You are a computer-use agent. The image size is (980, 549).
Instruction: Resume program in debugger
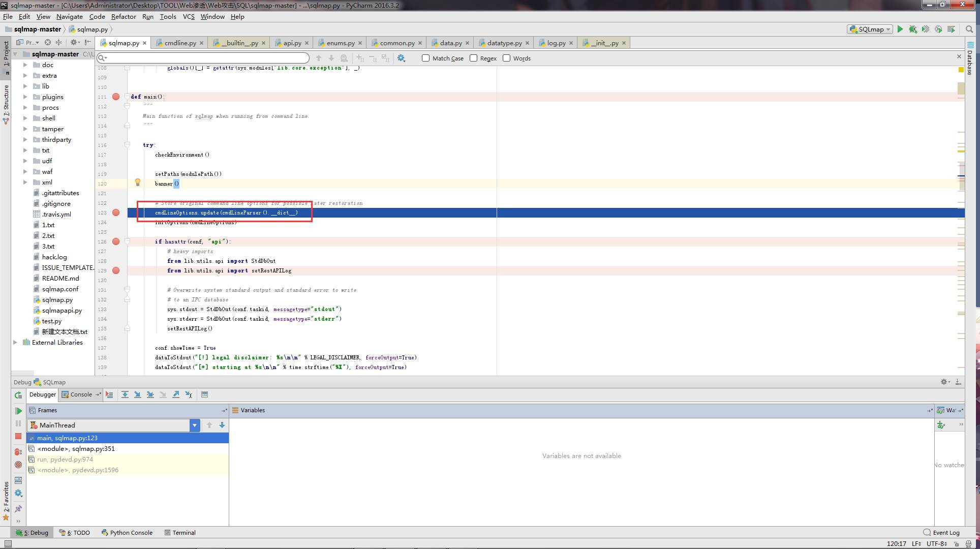(18, 411)
